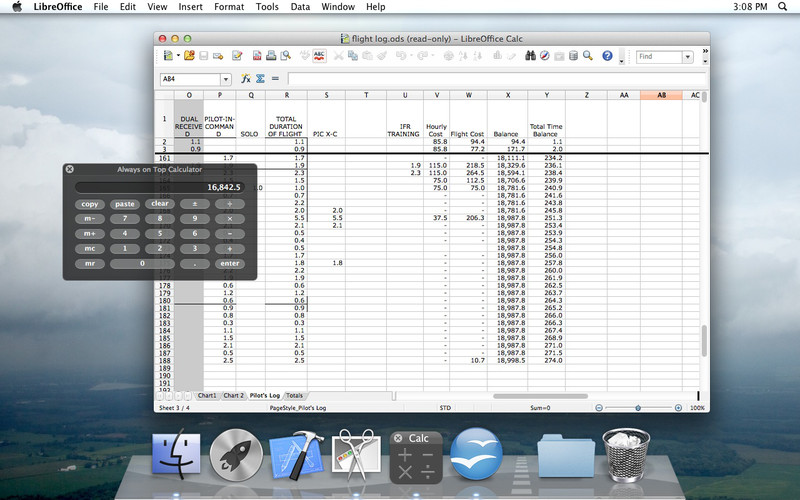Image resolution: width=800 pixels, height=500 pixels.
Task: Toggle AutoSpellcheck ABC button
Action: coord(319,56)
